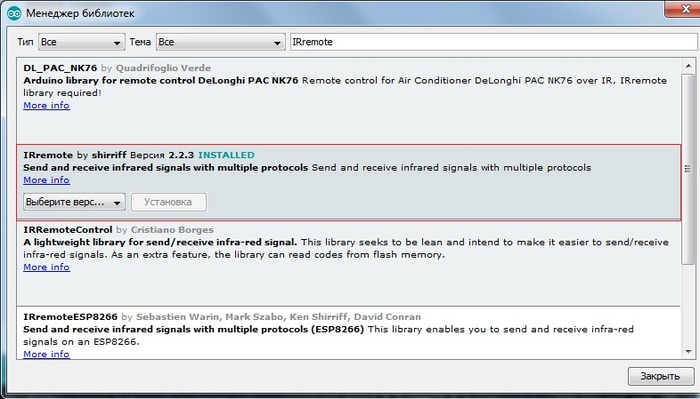The image size is (700, 399).
Task: Click the Закрыть button
Action: click(661, 376)
